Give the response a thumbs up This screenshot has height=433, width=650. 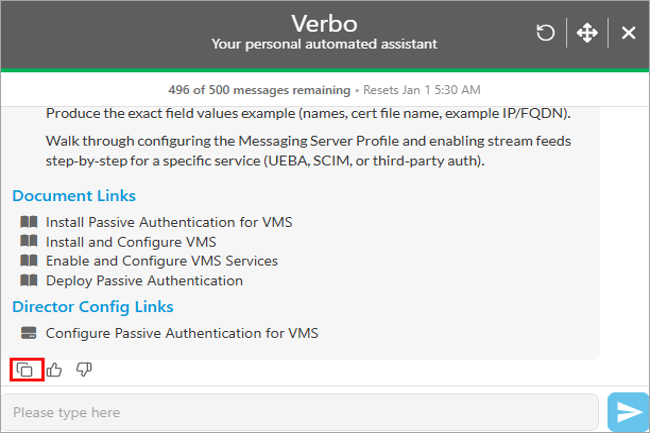tap(55, 370)
